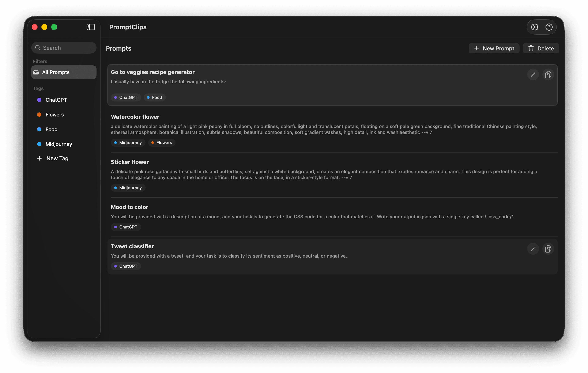Click New Prompt to create a prompt
588x373 pixels.
494,48
